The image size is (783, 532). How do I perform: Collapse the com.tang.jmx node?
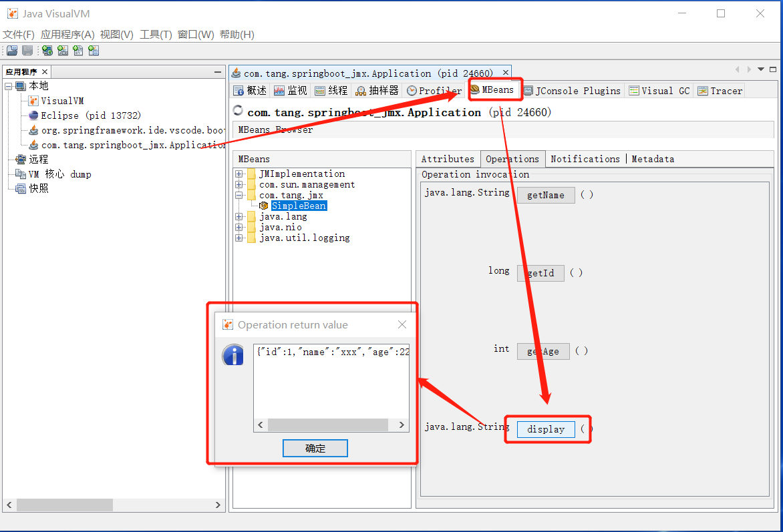(239, 195)
